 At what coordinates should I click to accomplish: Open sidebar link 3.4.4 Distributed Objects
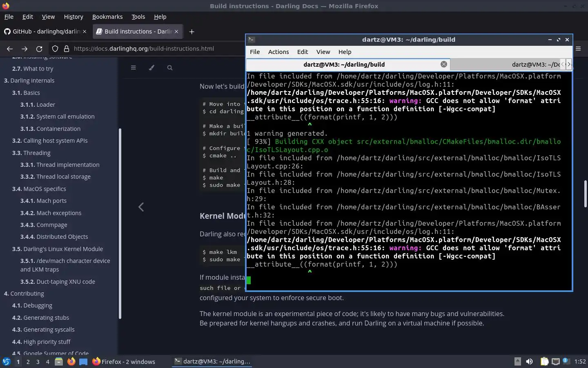click(x=54, y=237)
